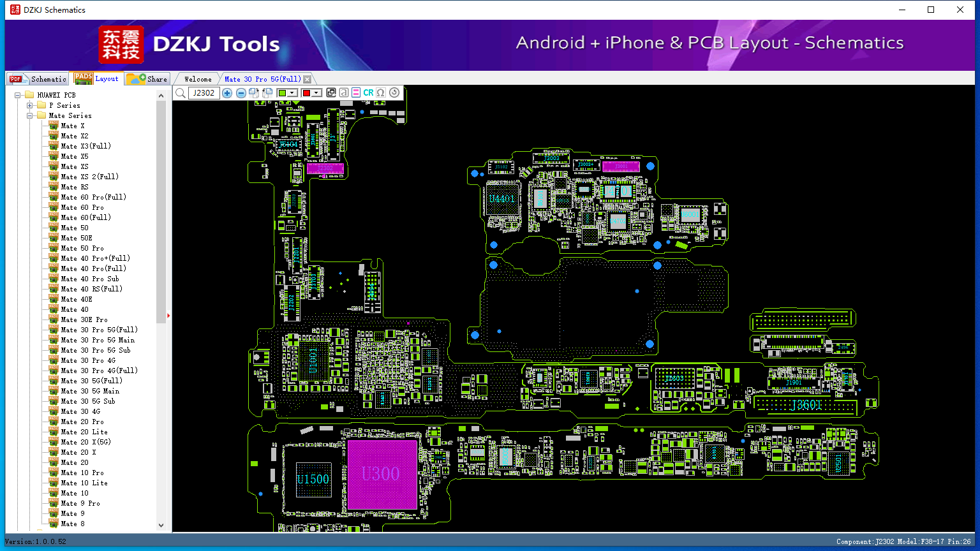Zoom in with the blue plus icon
Image resolution: width=980 pixels, height=551 pixels.
tap(227, 93)
